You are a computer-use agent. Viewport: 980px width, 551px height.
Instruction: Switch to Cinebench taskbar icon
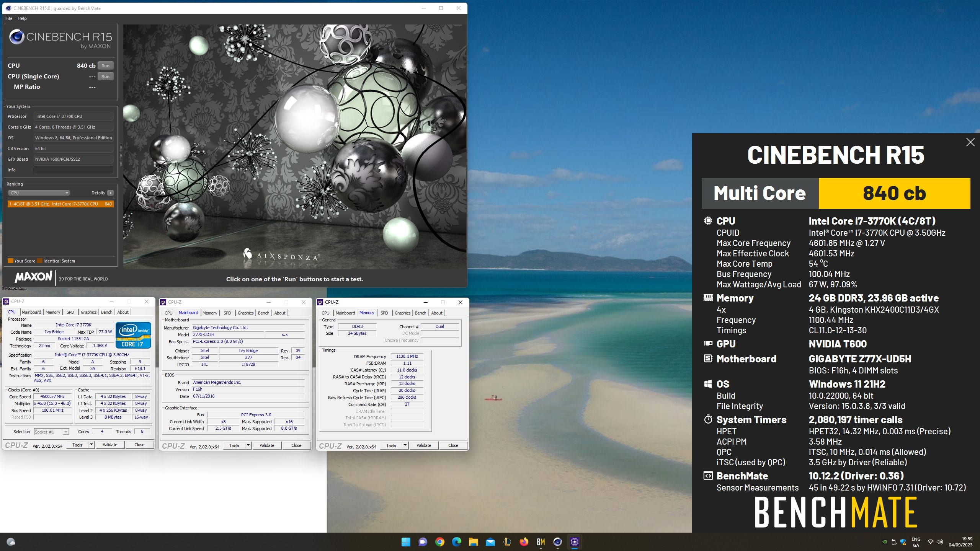point(557,542)
